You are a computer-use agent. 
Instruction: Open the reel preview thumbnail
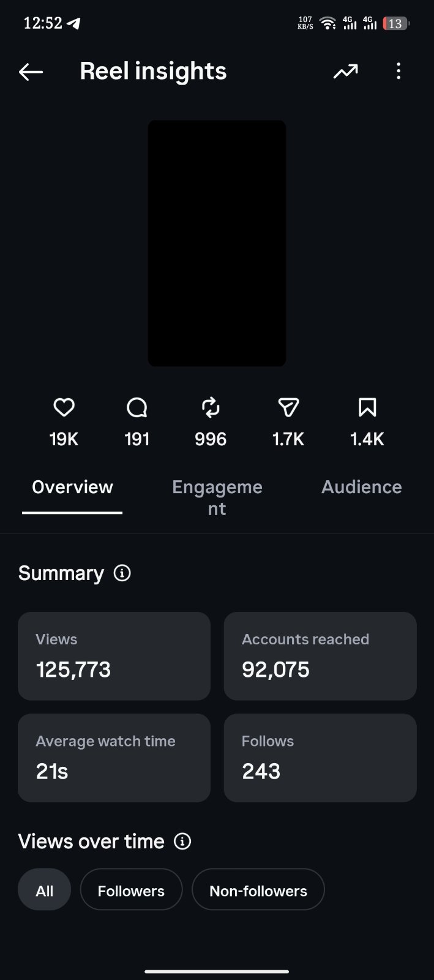click(x=217, y=243)
